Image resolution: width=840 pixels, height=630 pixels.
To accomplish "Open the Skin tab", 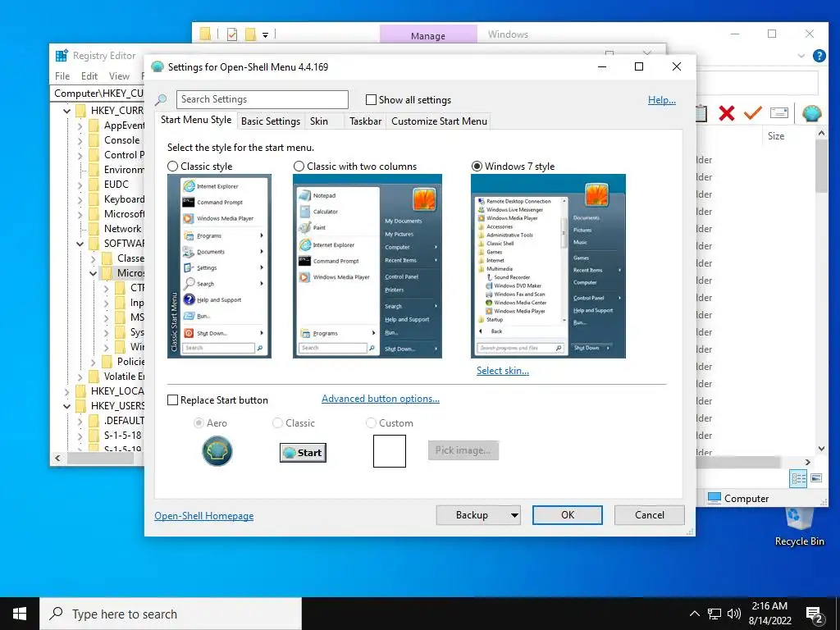I will coord(319,121).
